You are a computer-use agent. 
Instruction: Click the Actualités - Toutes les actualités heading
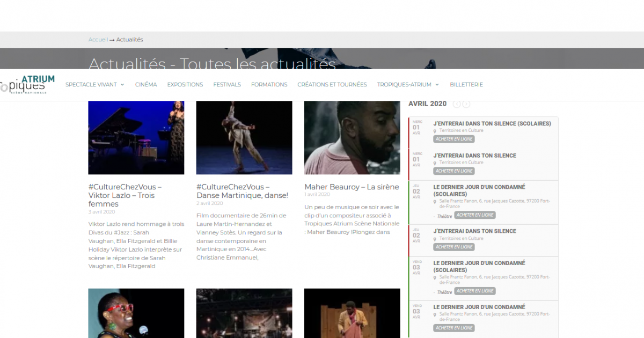click(x=212, y=64)
